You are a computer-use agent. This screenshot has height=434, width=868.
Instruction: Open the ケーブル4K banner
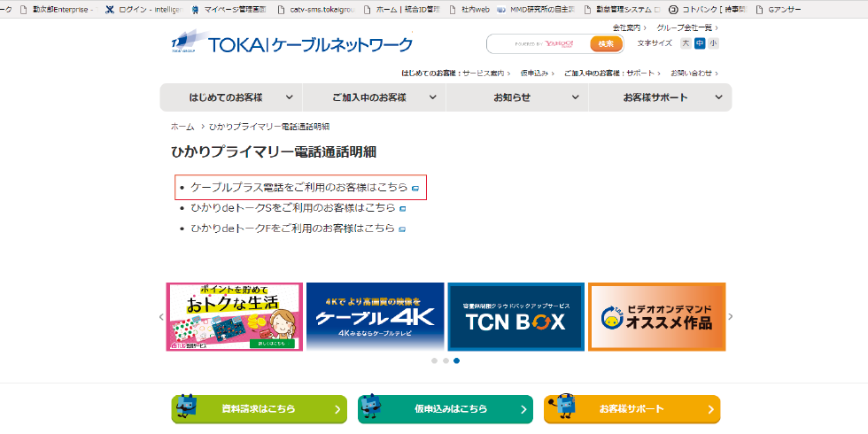click(376, 317)
